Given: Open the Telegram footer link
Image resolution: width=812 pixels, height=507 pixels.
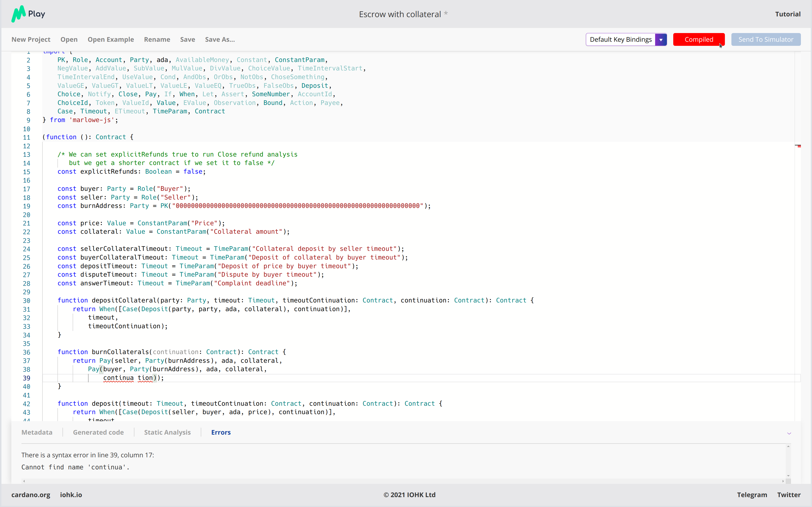Looking at the screenshot, I should [752, 495].
